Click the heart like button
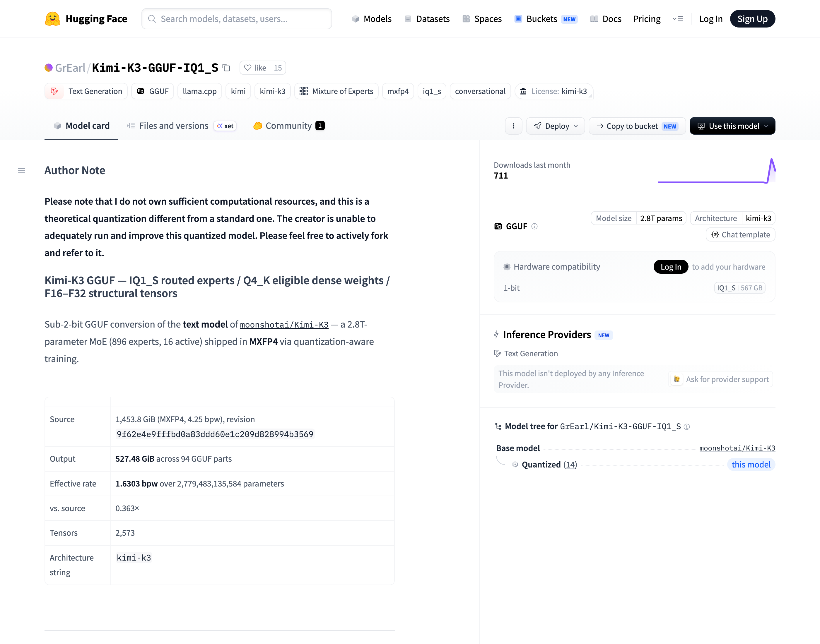This screenshot has height=644, width=820. tap(255, 68)
